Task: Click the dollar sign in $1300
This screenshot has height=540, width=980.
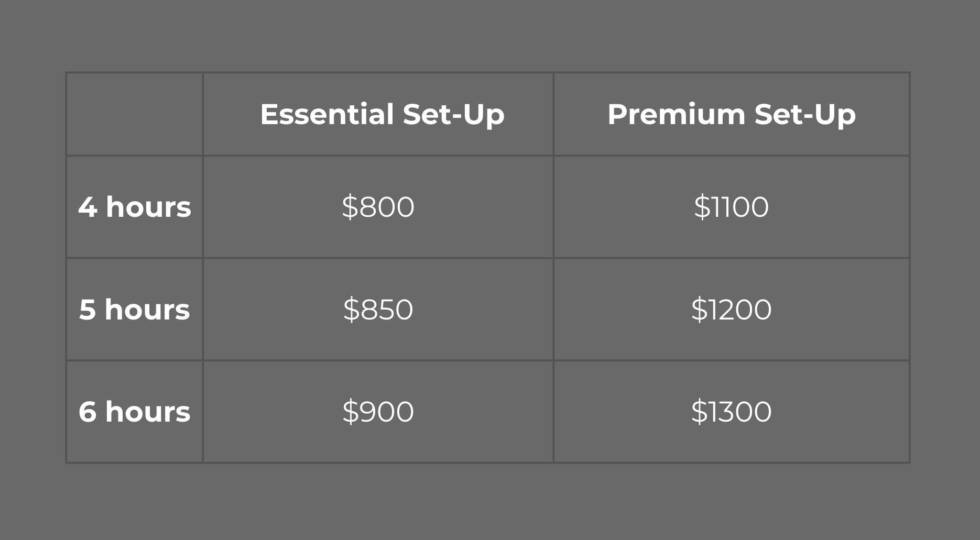Action: (699, 412)
